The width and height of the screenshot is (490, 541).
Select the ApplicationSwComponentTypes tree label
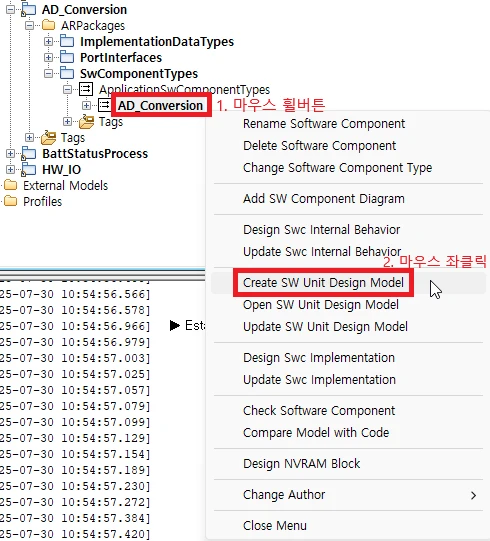pyautogui.click(x=185, y=90)
